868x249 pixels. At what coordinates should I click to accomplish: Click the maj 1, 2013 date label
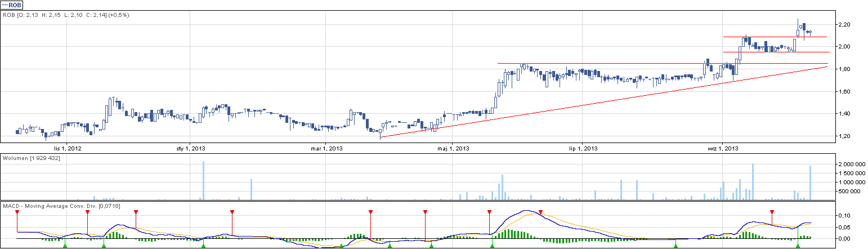pos(454,149)
